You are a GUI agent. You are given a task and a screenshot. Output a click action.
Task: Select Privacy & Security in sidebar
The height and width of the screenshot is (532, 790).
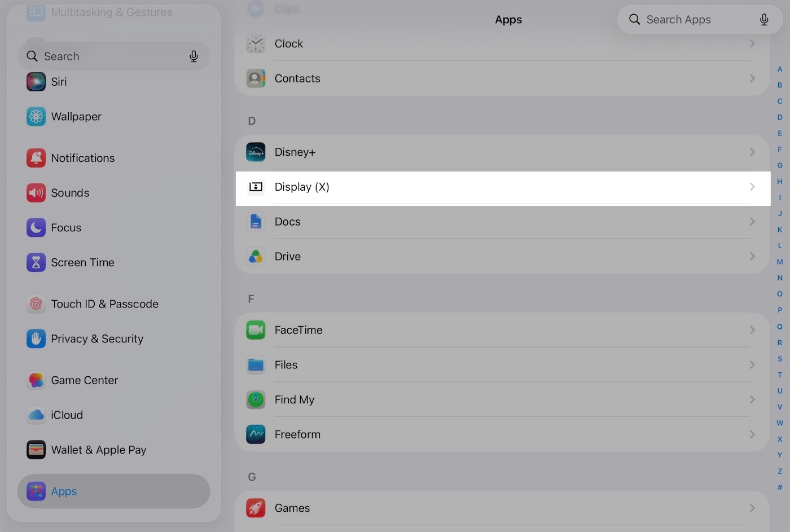click(x=114, y=338)
